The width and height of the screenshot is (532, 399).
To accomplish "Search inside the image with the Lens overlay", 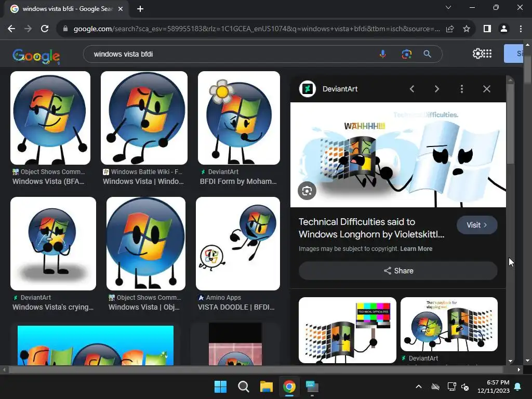I will (x=307, y=191).
